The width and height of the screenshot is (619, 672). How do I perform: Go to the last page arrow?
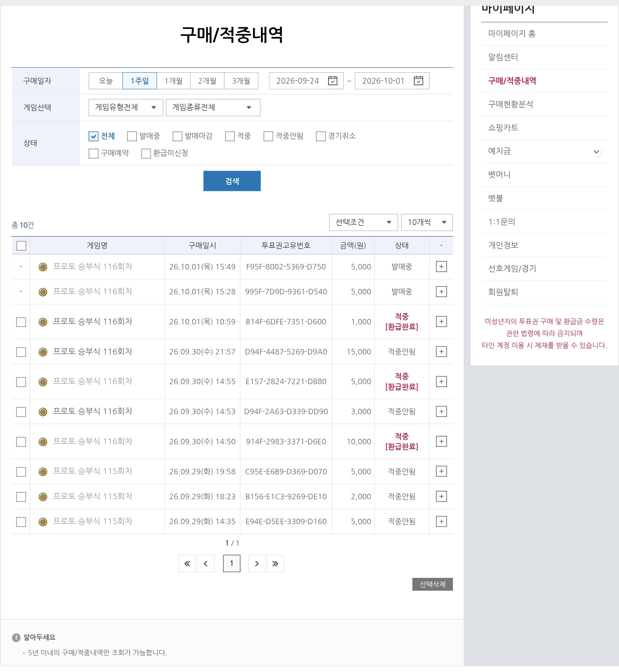pos(275,563)
